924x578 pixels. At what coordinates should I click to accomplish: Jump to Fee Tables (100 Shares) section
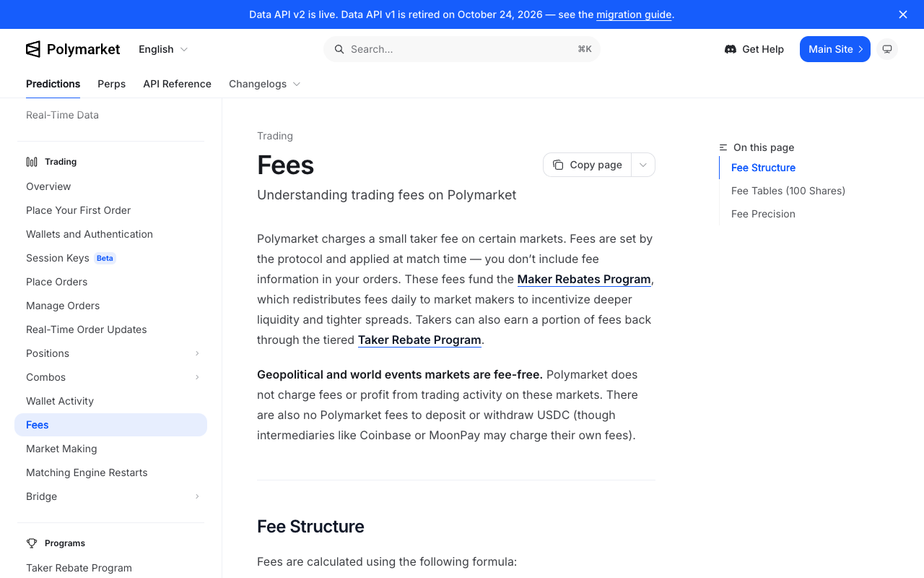[x=788, y=191]
